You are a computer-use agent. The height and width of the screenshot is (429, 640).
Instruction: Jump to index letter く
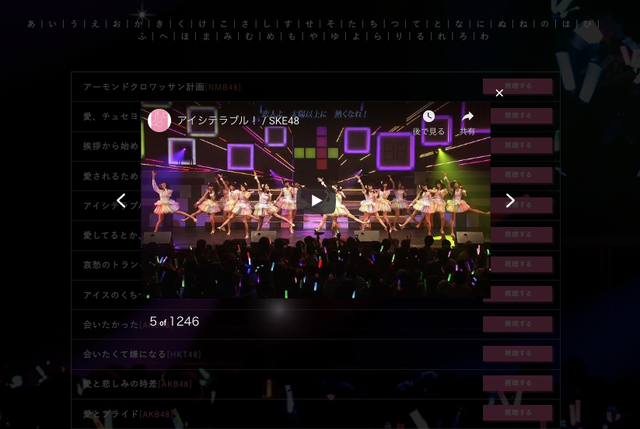181,24
